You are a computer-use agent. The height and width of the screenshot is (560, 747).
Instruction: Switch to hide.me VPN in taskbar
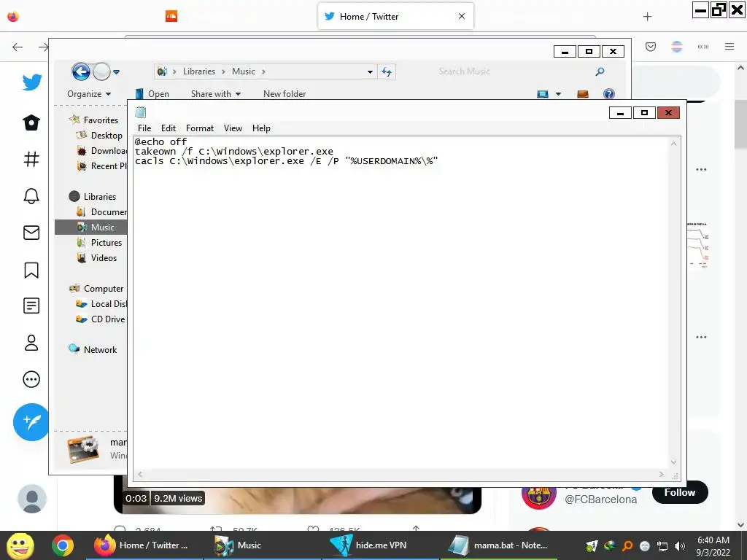(381, 545)
